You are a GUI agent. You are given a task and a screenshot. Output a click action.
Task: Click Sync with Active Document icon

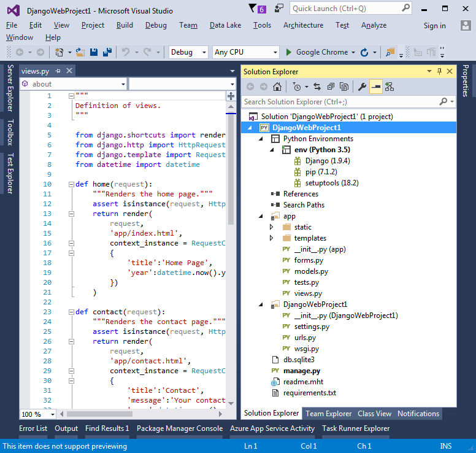pos(317,87)
